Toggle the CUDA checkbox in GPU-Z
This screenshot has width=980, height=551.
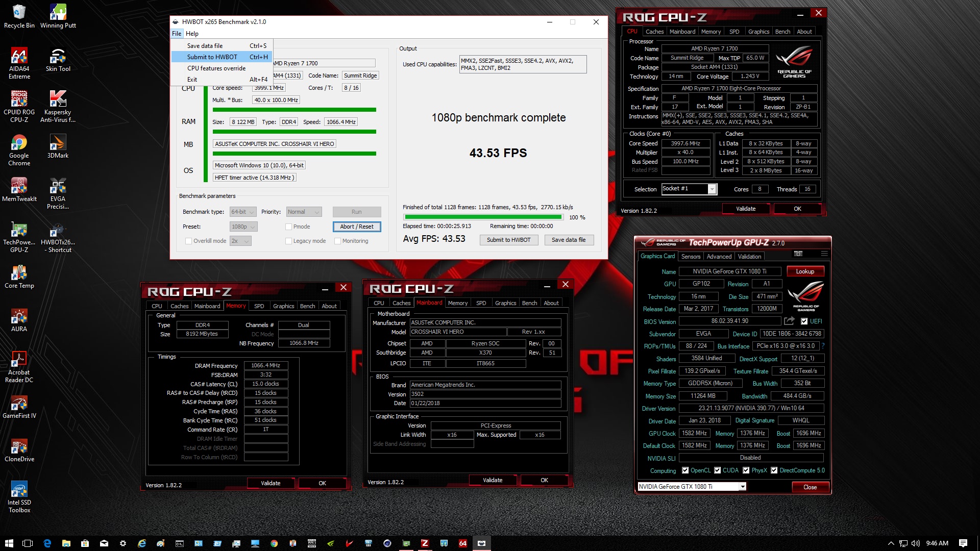718,470
